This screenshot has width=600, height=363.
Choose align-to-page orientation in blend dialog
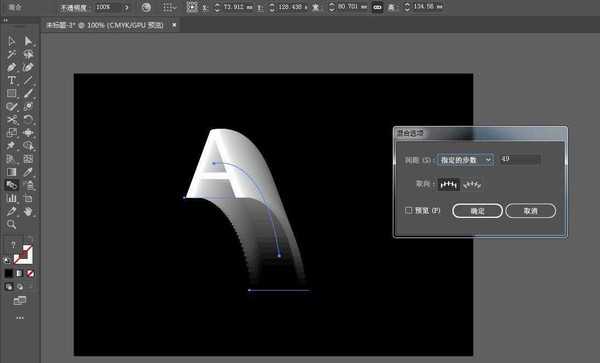[x=448, y=185]
